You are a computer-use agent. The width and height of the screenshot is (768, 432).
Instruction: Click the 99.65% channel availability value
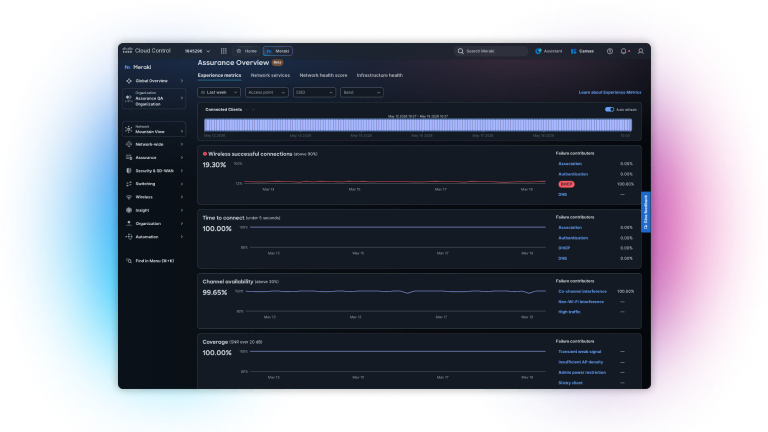(215, 293)
